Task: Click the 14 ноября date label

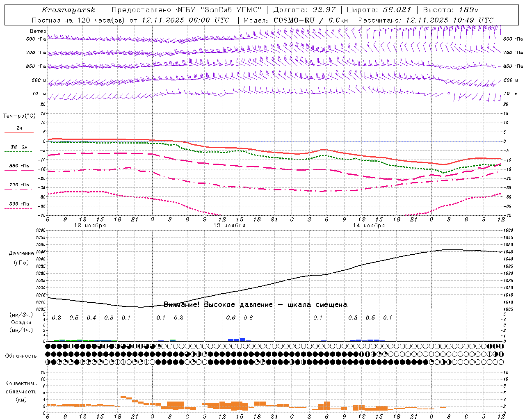Action: click(x=369, y=226)
